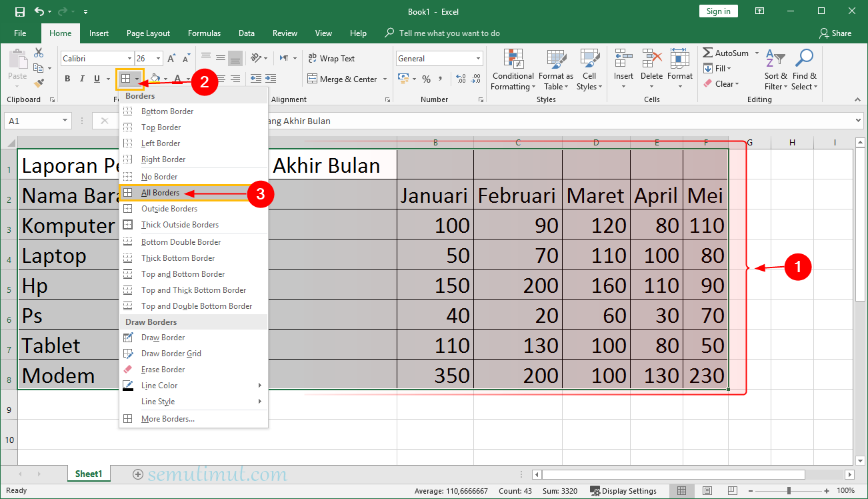The image size is (868, 499).
Task: Switch to Page Layout view icon
Action: [x=706, y=491]
